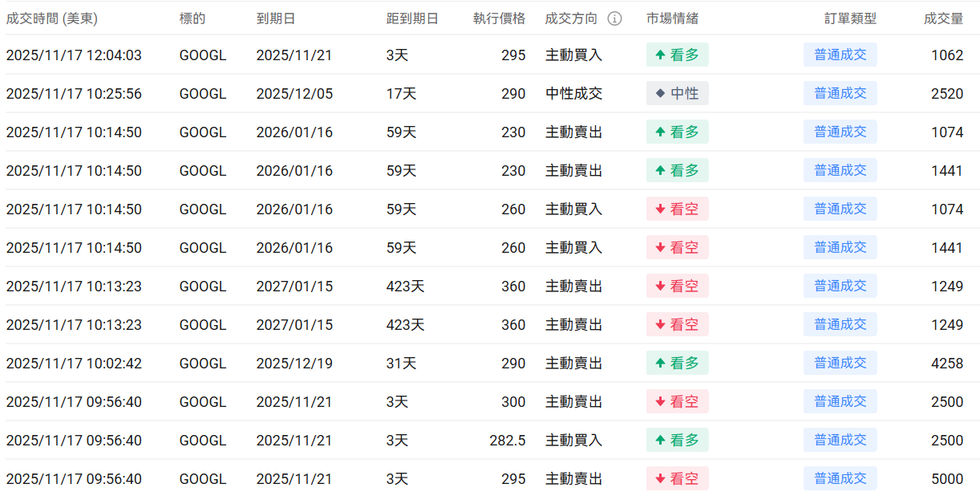Click the green up arrow in the strike 282.5 row
The width and height of the screenshot is (980, 496).
660,441
